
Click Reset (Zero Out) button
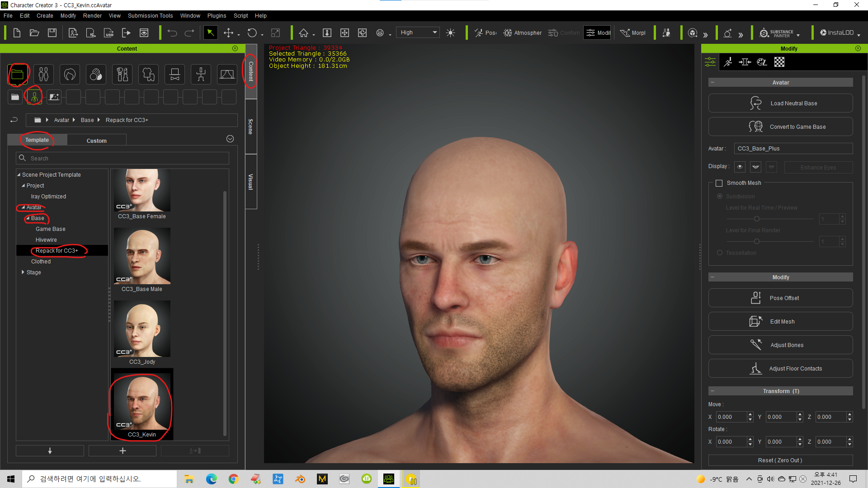click(780, 460)
